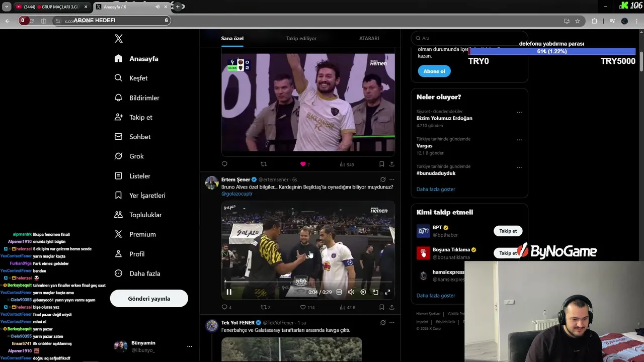Open Ertem Şener's profile avatar
The width and height of the screenshot is (644, 362).
(212, 182)
